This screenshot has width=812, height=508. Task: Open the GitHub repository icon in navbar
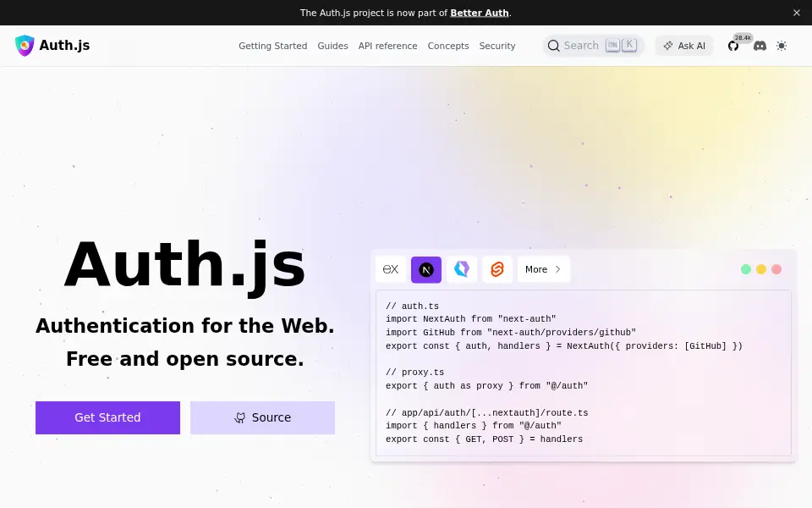(x=732, y=46)
